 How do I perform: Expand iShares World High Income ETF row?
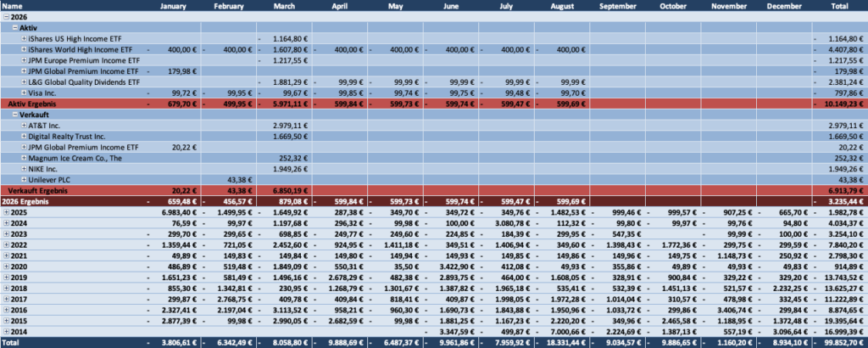coord(24,49)
